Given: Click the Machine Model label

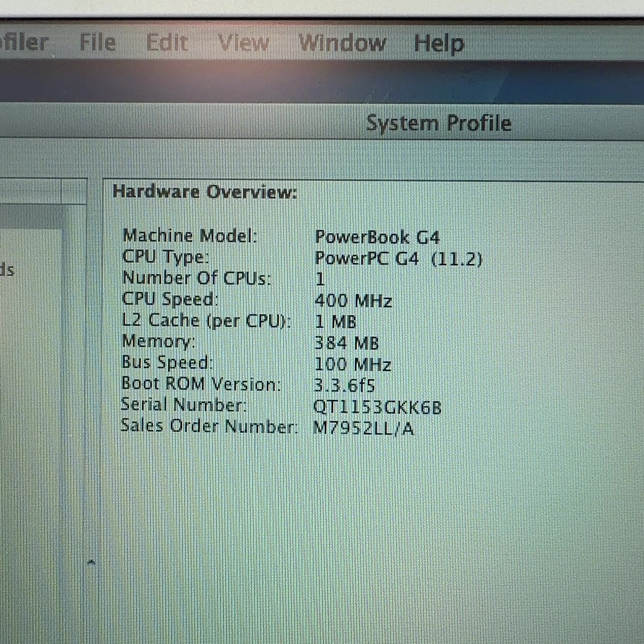Looking at the screenshot, I should tap(190, 235).
